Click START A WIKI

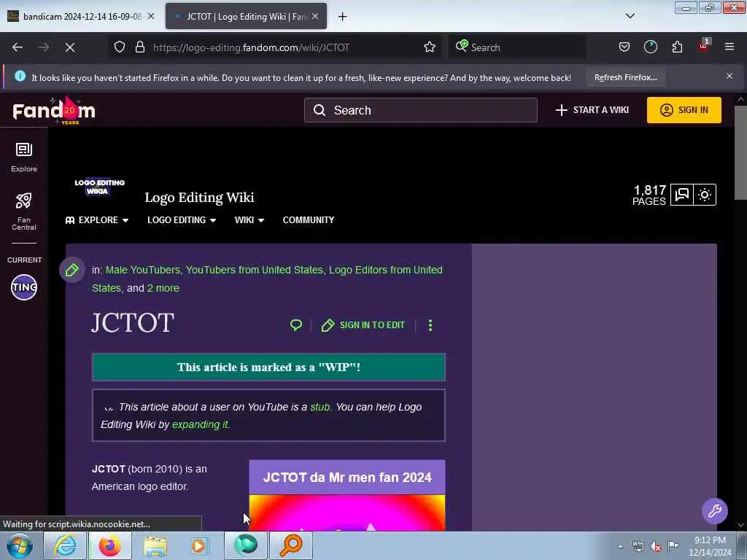pos(592,110)
